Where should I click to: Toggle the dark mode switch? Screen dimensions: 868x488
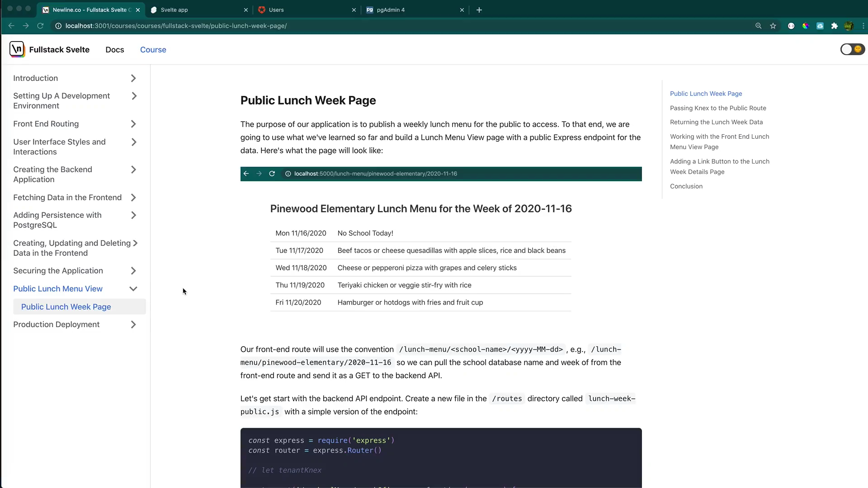852,49
